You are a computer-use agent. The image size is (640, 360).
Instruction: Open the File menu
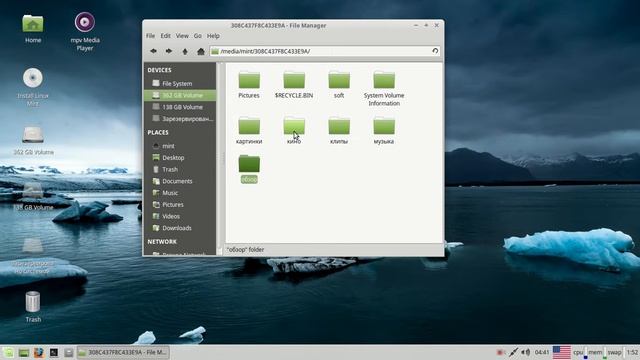pos(150,36)
